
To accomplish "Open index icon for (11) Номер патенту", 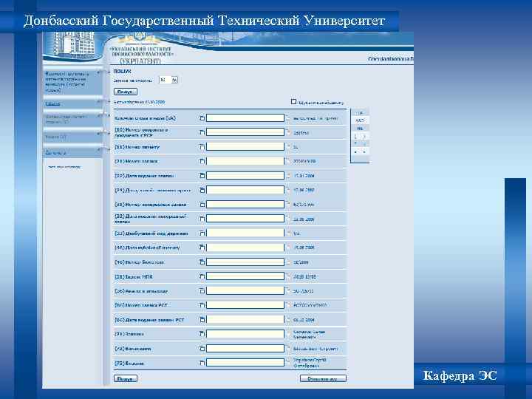I will (202, 147).
